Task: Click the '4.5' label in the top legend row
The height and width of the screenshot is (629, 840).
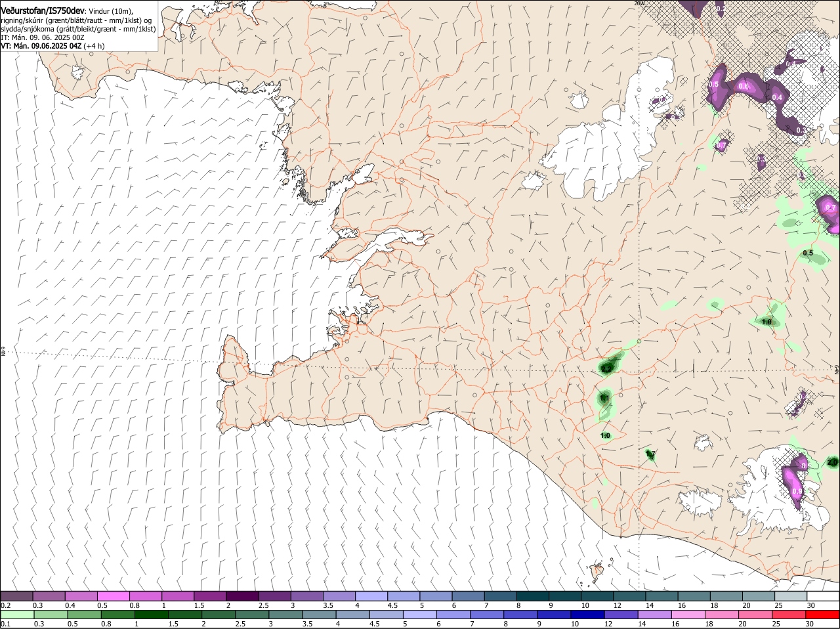Action: tap(393, 605)
